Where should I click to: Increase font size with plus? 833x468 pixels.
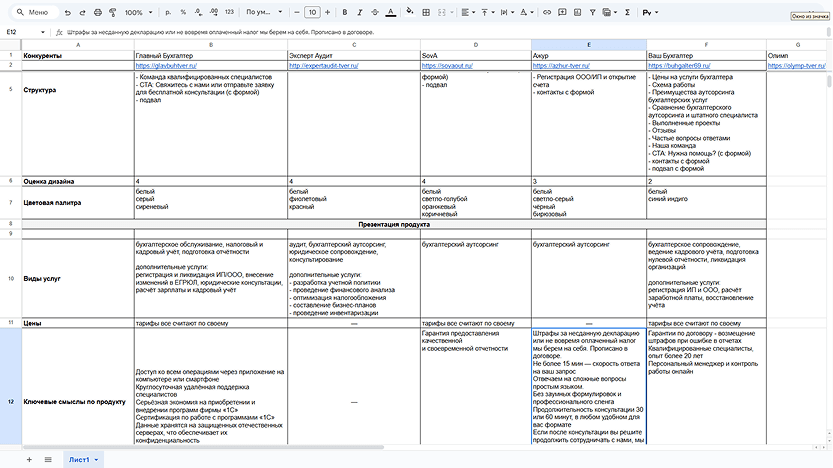(x=327, y=12)
